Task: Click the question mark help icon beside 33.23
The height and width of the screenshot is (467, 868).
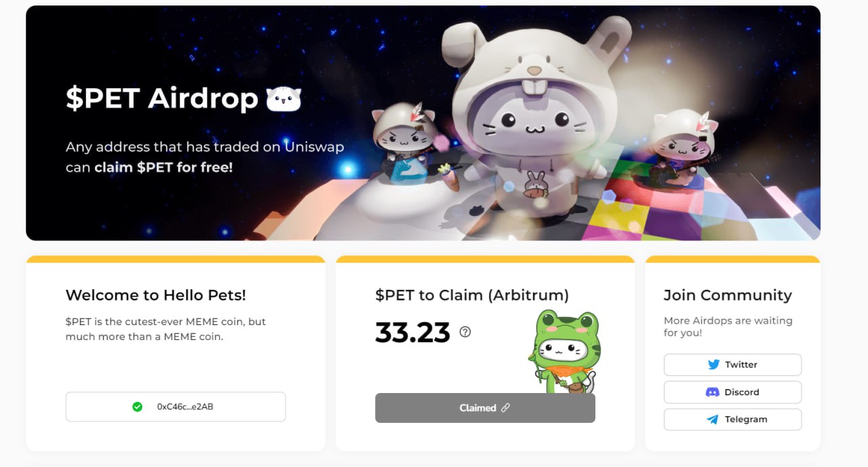Action: (x=465, y=332)
